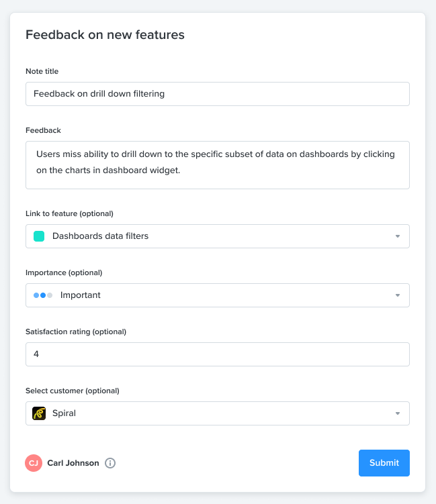Screen dimensions: 436x504
Task: Click the Satisfaction rating (optional) label
Action: (x=76, y=332)
